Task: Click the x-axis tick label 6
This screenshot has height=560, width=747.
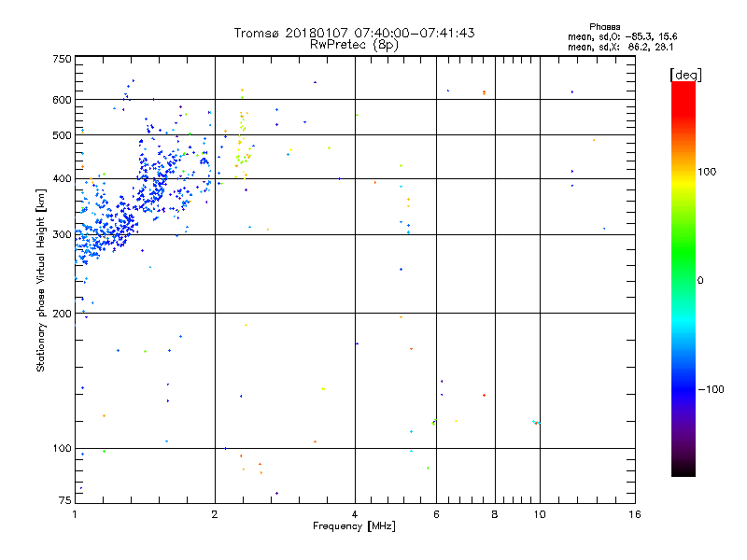Action: [x=436, y=514]
